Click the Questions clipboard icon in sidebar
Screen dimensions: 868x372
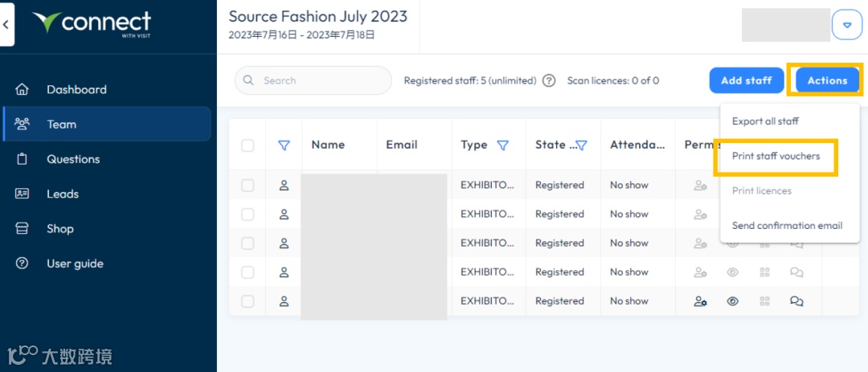point(23,159)
